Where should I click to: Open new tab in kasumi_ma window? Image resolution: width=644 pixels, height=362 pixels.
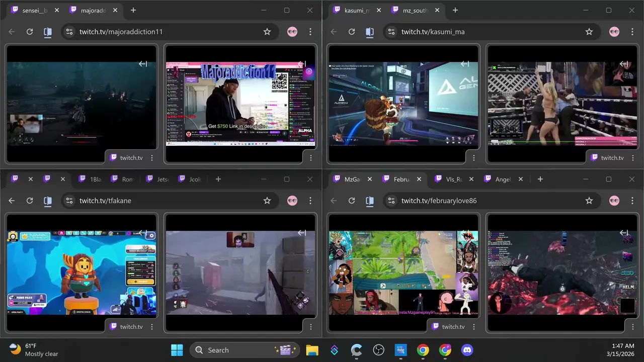(455, 10)
